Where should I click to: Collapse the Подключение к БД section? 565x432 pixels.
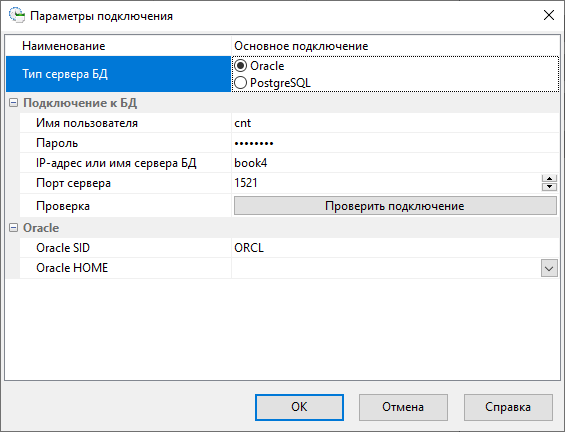point(13,103)
